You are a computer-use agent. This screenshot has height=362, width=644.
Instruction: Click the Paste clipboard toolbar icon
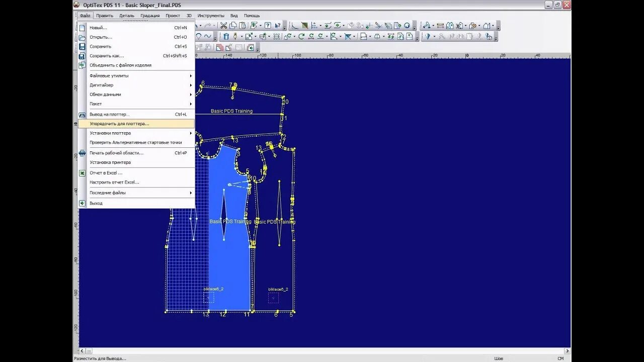[x=243, y=26]
